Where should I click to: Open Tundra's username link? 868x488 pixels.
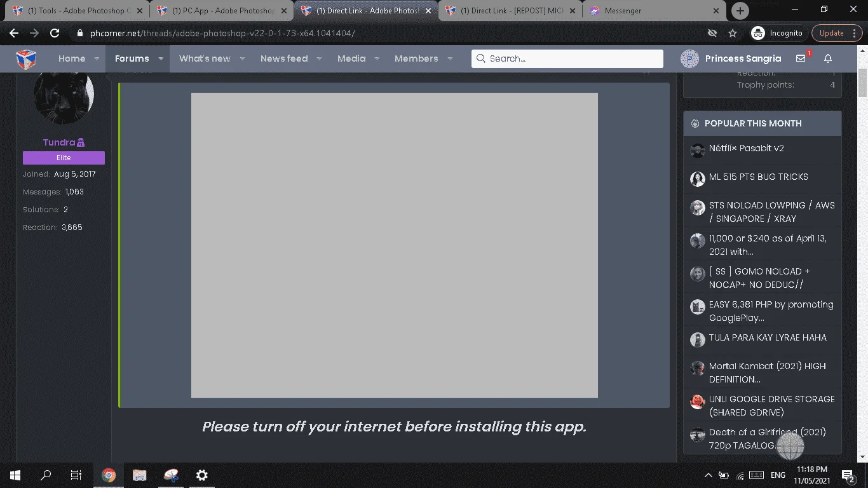click(59, 142)
